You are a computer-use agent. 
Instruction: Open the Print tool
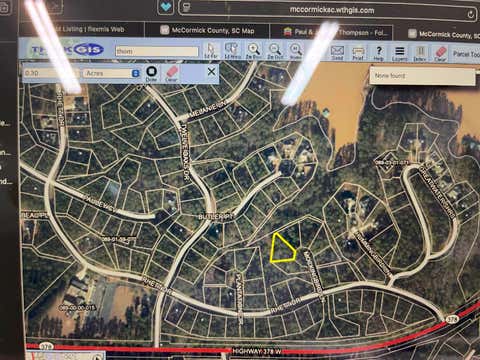[358, 53]
